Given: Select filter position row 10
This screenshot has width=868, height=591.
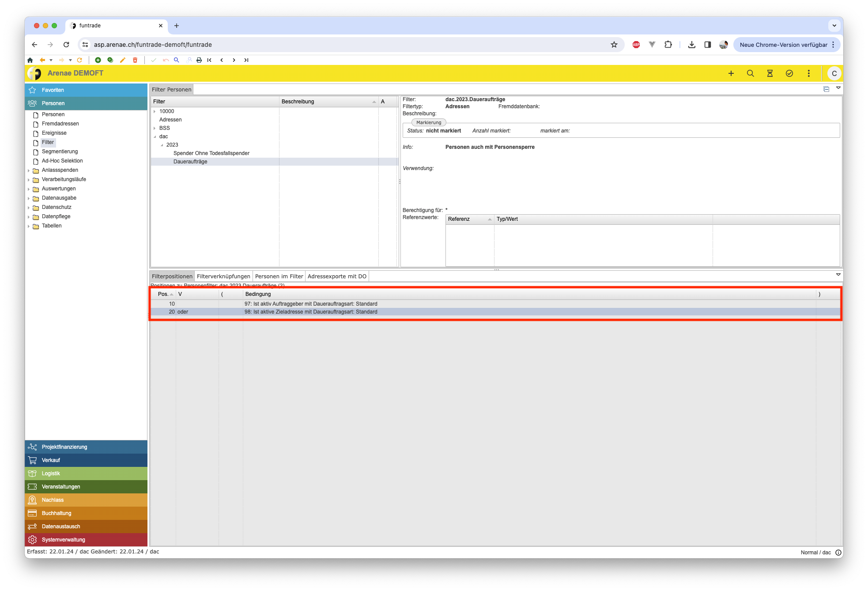Looking at the screenshot, I should pyautogui.click(x=309, y=304).
